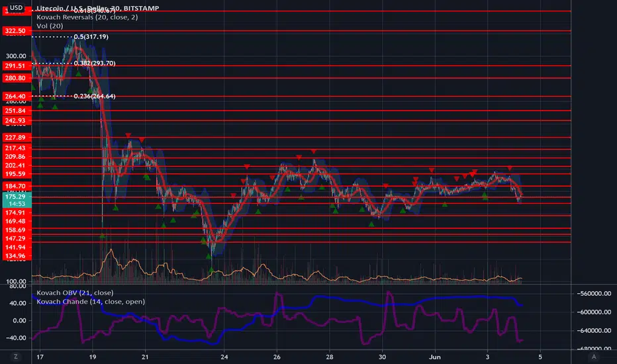Click the 40.00 Chande axis value
The width and height of the screenshot is (617, 364).
pos(19,303)
